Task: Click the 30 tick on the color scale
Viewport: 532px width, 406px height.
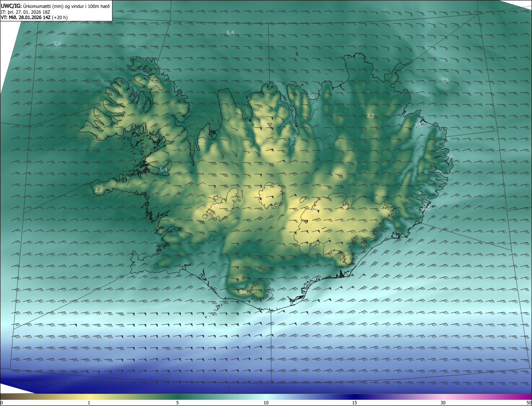Action: click(x=443, y=403)
